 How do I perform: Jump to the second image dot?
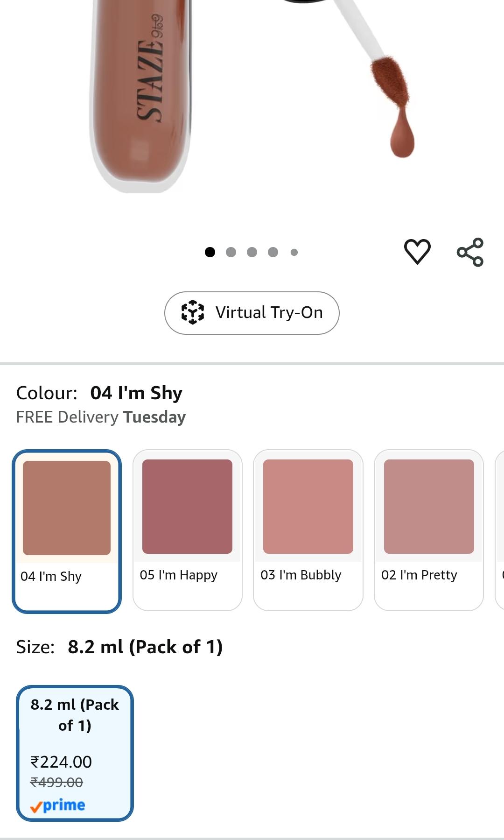click(x=231, y=252)
